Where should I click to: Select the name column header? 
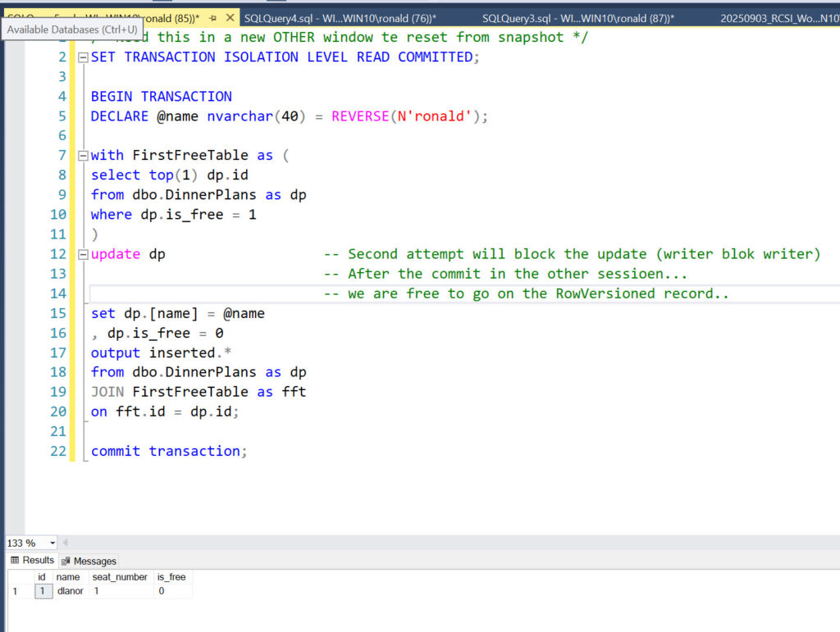67,577
